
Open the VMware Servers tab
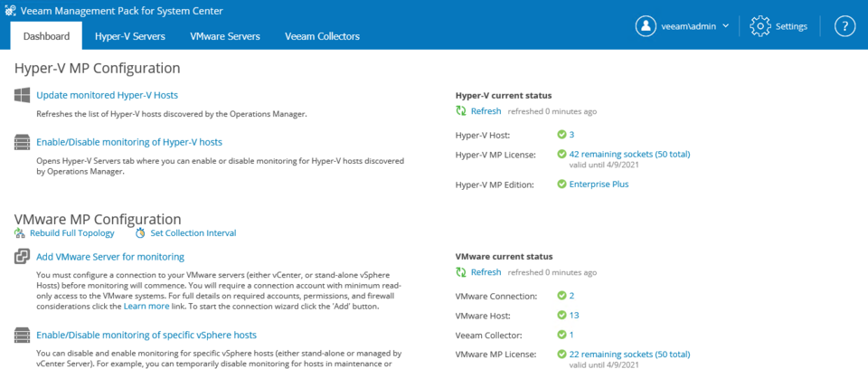[x=225, y=36]
